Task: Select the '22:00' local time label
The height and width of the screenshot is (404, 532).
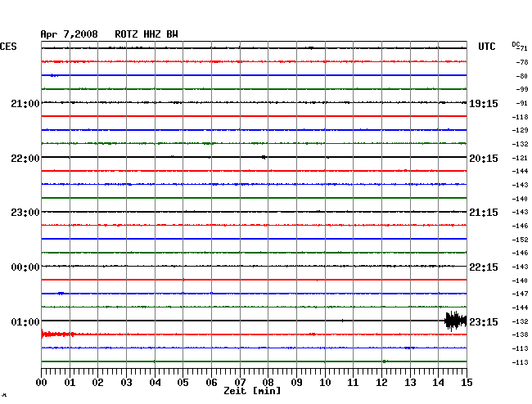Action: (x=25, y=159)
